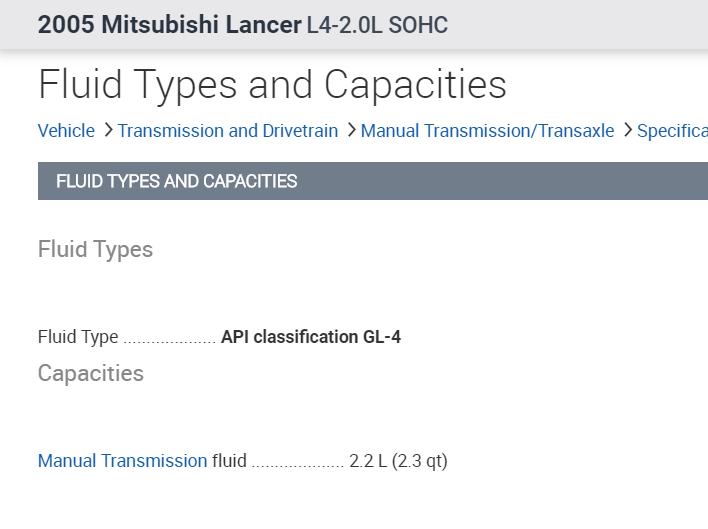The image size is (708, 529).
Task: Click the Fluid Type label text
Action: point(78,337)
